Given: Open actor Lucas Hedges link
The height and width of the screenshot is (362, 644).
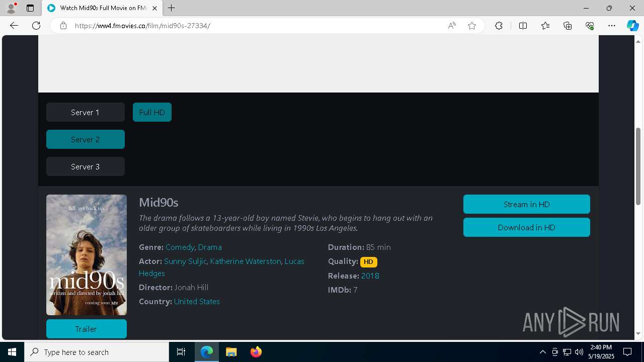Looking at the screenshot, I should pos(294,261).
